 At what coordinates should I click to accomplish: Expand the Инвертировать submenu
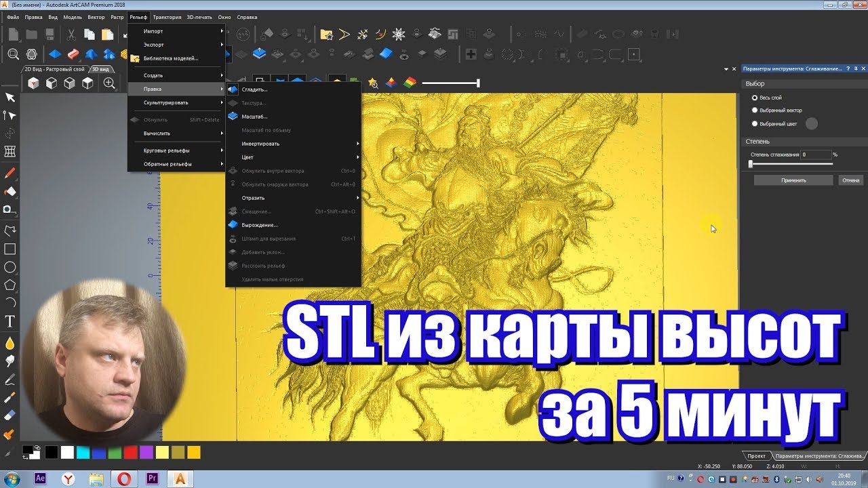(293, 144)
